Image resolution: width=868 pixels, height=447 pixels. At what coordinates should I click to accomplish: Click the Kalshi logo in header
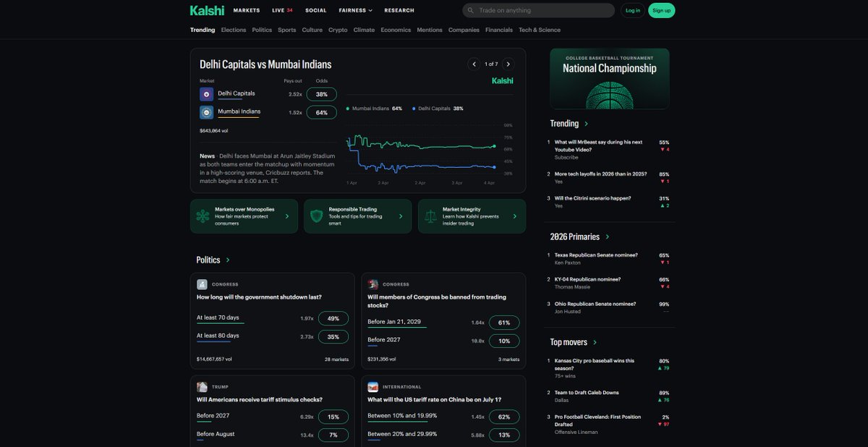207,10
